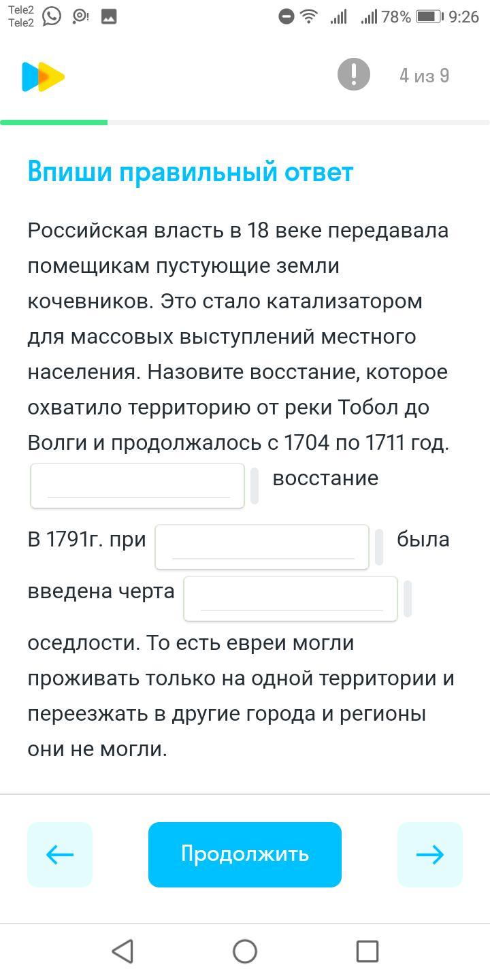Tap the Wi-Fi status icon

pos(310,17)
